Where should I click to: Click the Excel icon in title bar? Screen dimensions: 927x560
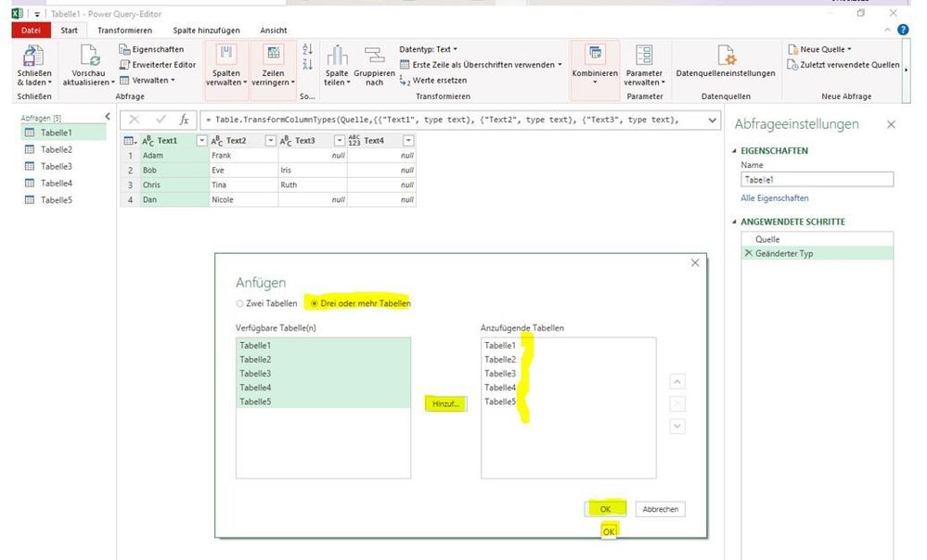(x=18, y=14)
